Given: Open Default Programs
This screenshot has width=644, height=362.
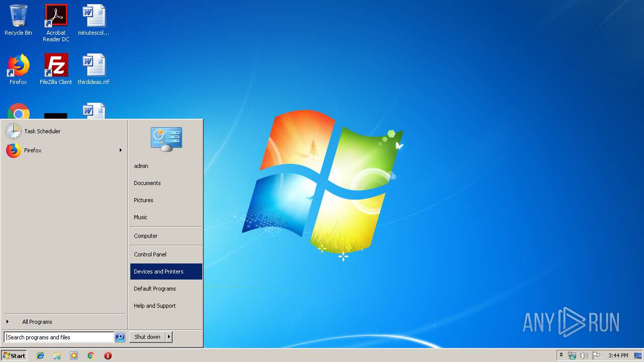Looking at the screenshot, I should point(166,289).
